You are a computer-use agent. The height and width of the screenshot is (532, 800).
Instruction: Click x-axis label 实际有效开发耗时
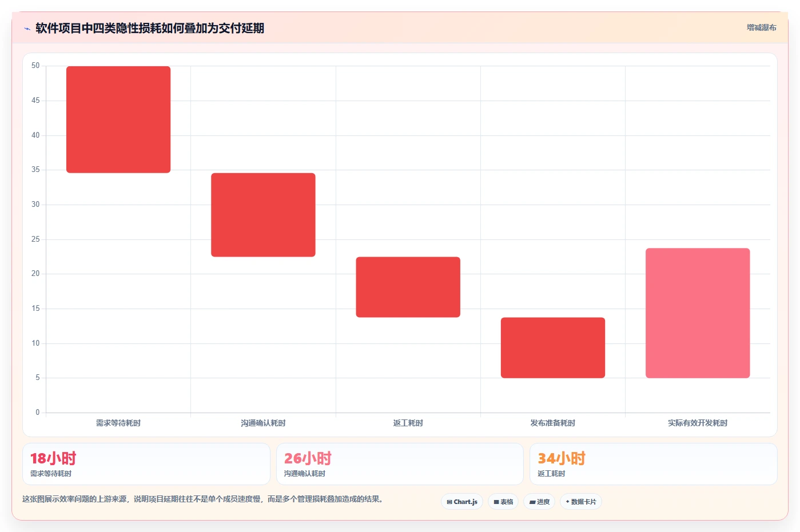pyautogui.click(x=698, y=423)
